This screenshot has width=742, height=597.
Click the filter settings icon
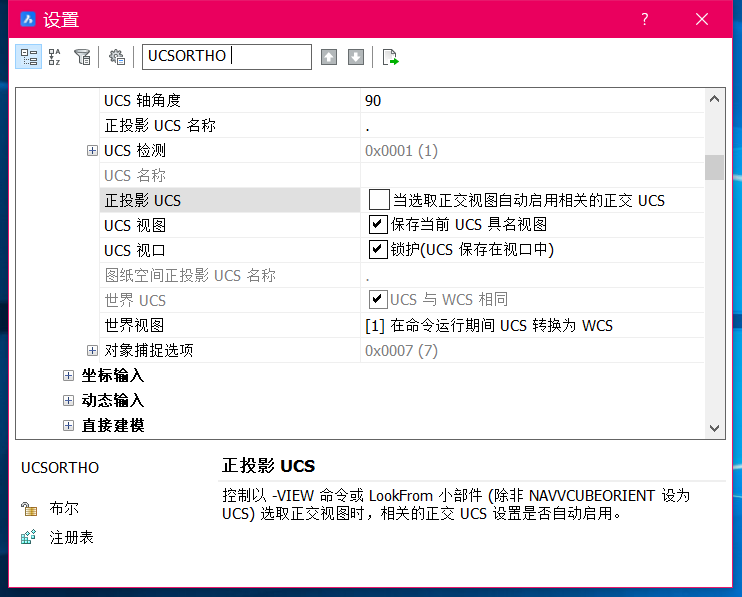pyautogui.click(x=82, y=57)
